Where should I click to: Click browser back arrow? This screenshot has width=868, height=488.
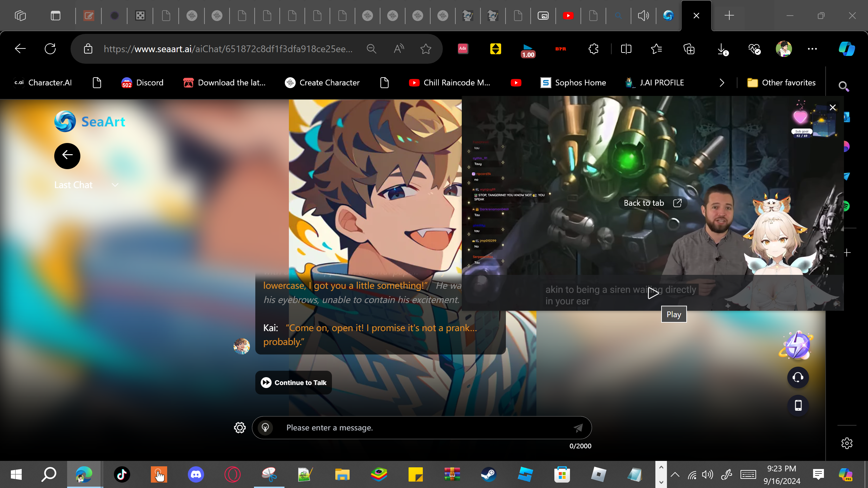point(20,49)
